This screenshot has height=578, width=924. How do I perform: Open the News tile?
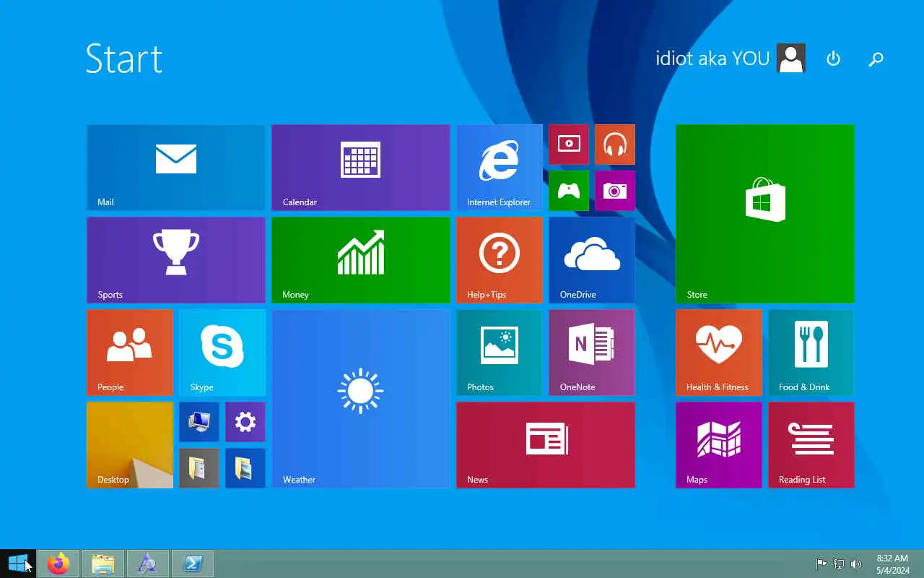[546, 445]
